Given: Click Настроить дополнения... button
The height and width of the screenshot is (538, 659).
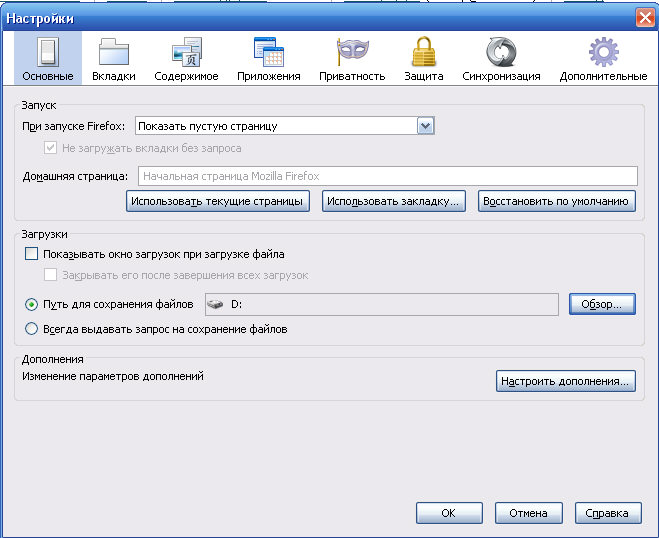Looking at the screenshot, I should click(x=566, y=381).
